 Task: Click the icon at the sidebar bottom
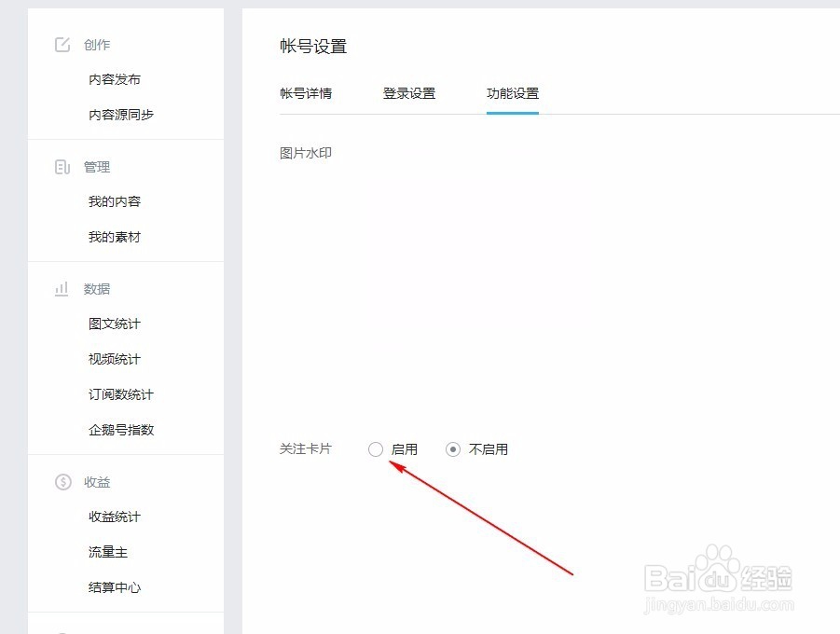pyautogui.click(x=62, y=632)
